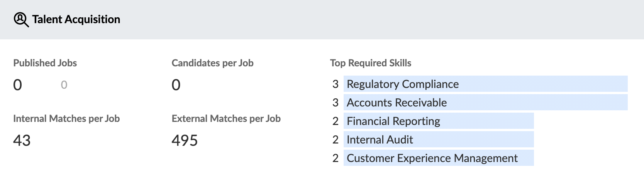Choose the Internal Audit skill bar
The width and height of the screenshot is (644, 184).
(x=439, y=139)
